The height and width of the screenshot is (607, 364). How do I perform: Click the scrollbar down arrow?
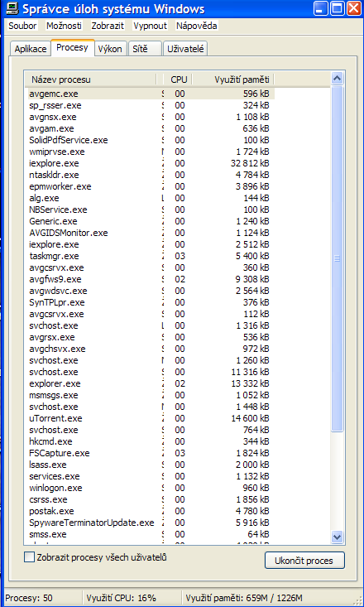click(338, 537)
